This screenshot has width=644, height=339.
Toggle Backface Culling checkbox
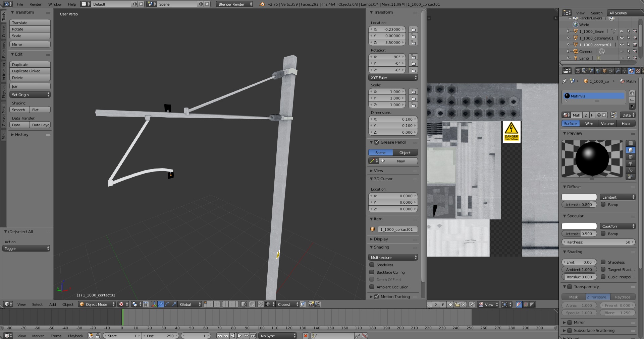372,272
